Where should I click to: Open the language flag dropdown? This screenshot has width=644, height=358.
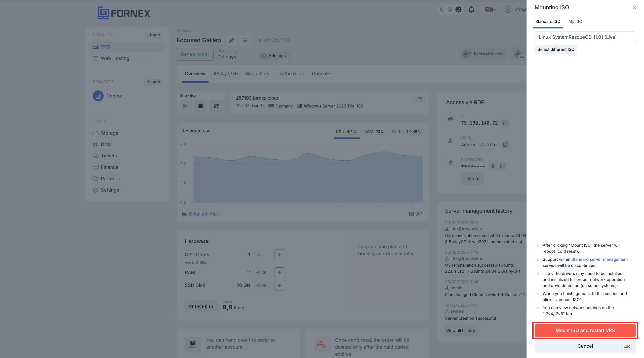click(491, 10)
